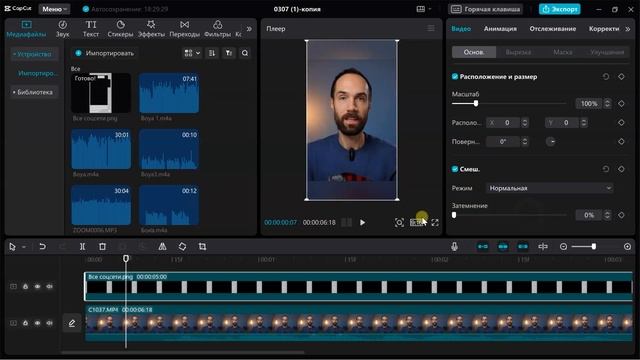The height and width of the screenshot is (360, 640).
Task: Click the preview axis icon in timeline toolbar
Action: pyautogui.click(x=543, y=247)
